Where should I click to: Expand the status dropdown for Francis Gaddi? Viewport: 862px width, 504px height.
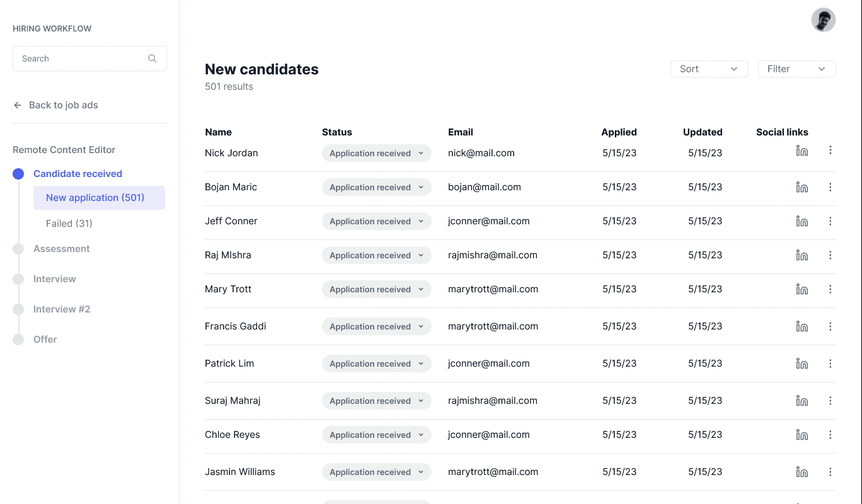(x=376, y=326)
